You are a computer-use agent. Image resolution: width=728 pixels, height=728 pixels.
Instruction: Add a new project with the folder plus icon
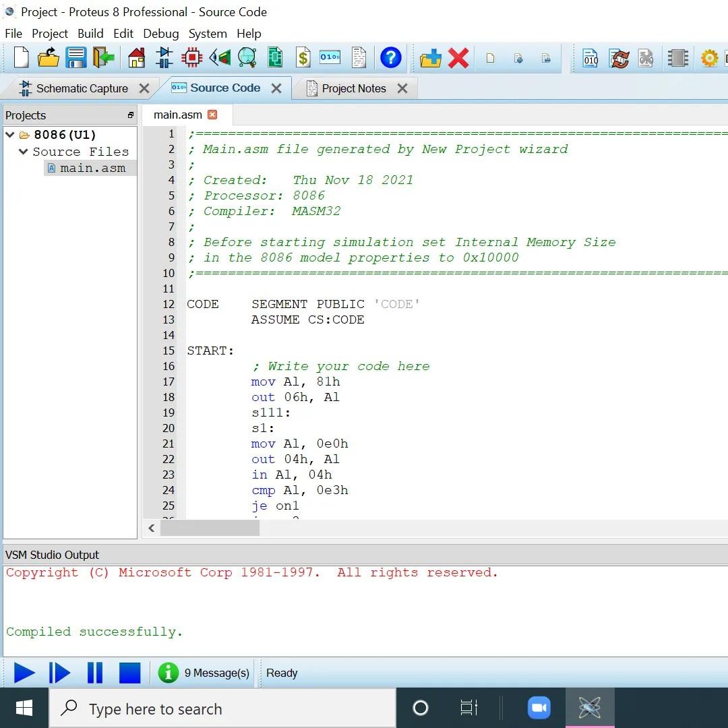click(430, 58)
